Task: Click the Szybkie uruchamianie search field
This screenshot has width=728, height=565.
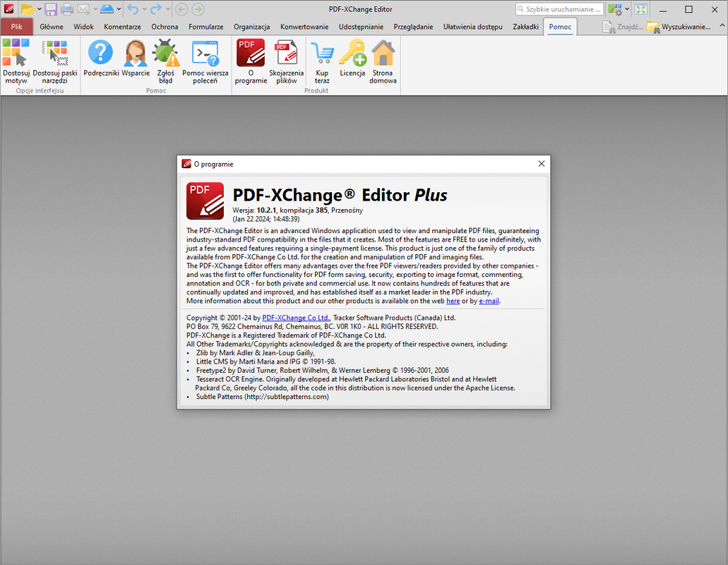Action: [x=559, y=9]
